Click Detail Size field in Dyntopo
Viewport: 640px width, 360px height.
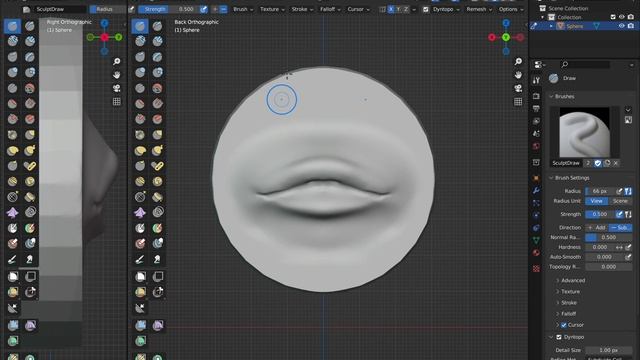tap(609, 350)
